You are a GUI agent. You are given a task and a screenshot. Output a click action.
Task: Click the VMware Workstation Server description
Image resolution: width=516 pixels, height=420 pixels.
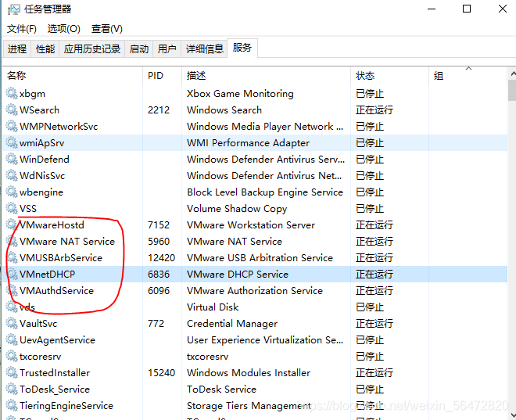coord(251,224)
